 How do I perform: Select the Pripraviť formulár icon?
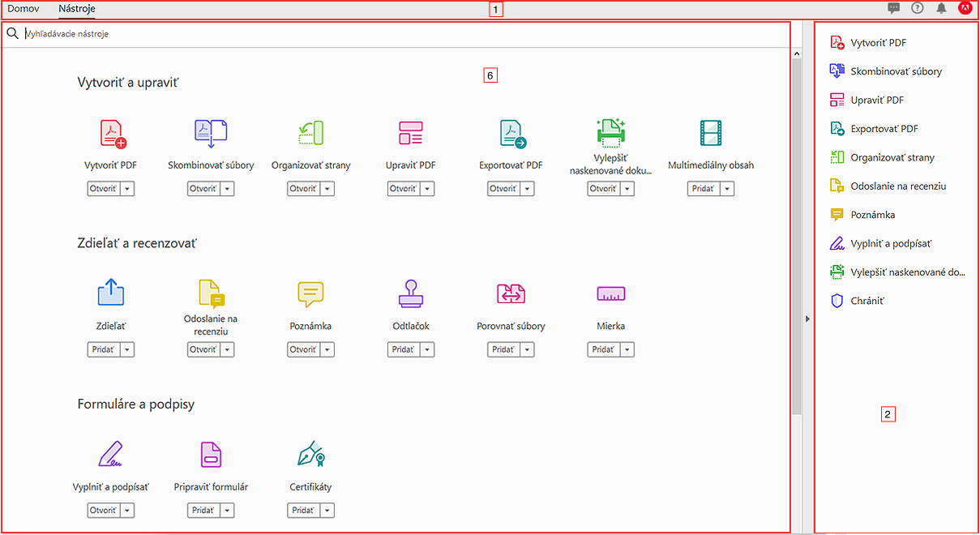point(211,454)
